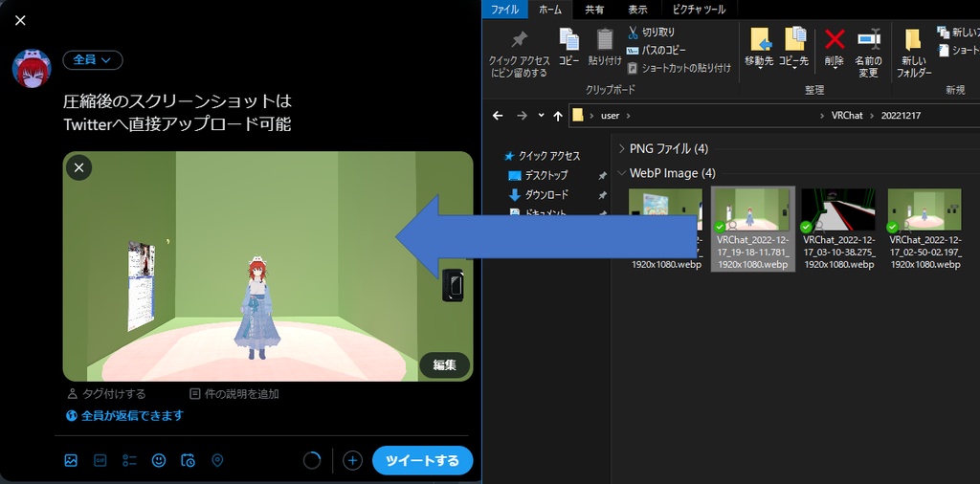Select ダウンロード in the navigation pane
Image resolution: width=980 pixels, height=484 pixels.
[539, 194]
